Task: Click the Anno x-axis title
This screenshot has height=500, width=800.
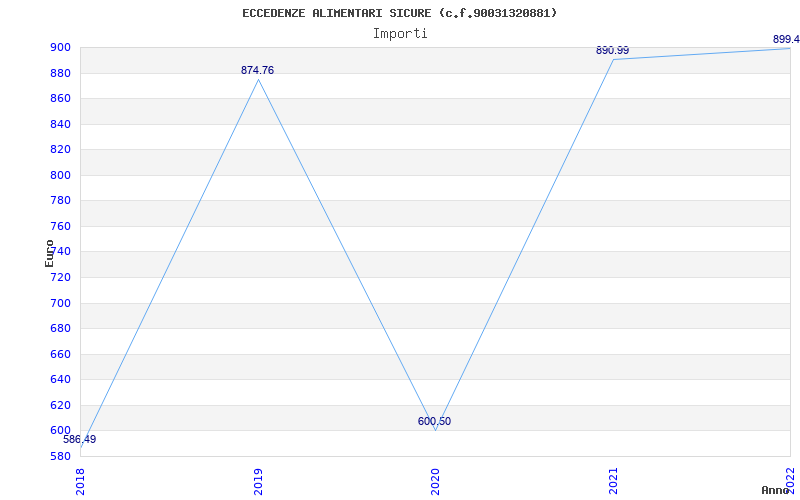Action: (775, 490)
